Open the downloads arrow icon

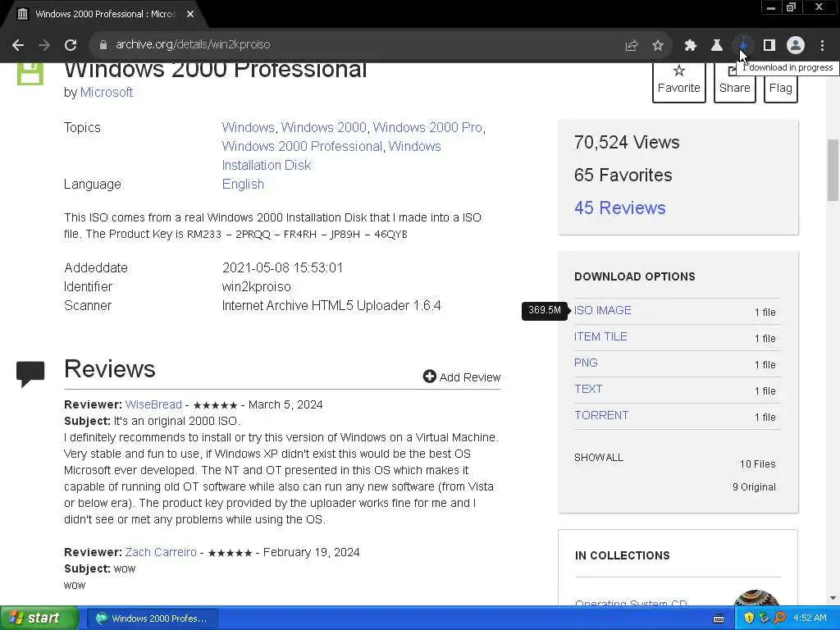click(x=743, y=45)
